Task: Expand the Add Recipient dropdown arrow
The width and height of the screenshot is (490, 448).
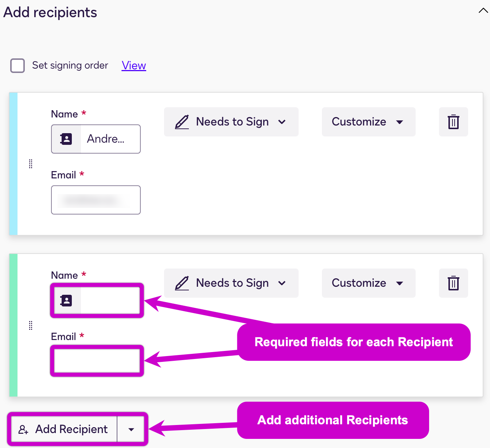Action: tap(131, 429)
